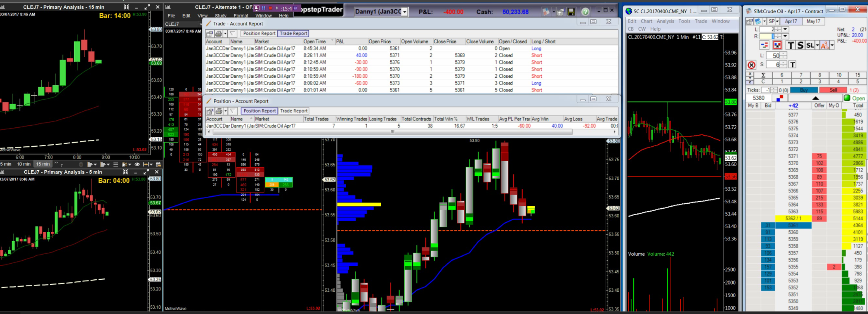Select the 10 min interval on the chart

24,164
